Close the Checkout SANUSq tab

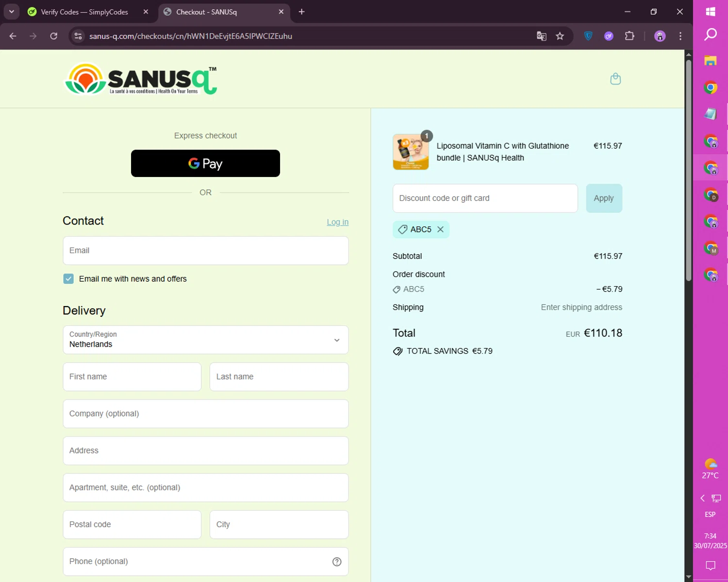[x=281, y=12]
